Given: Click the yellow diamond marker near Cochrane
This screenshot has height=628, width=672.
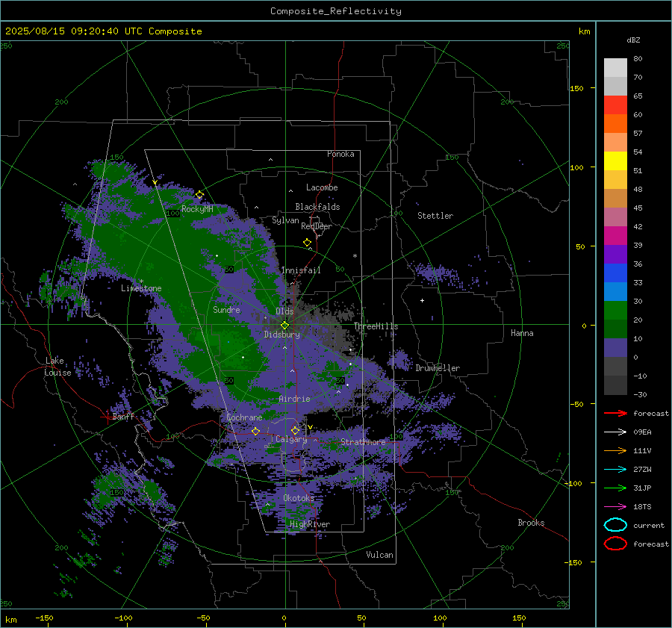Looking at the screenshot, I should [256, 432].
